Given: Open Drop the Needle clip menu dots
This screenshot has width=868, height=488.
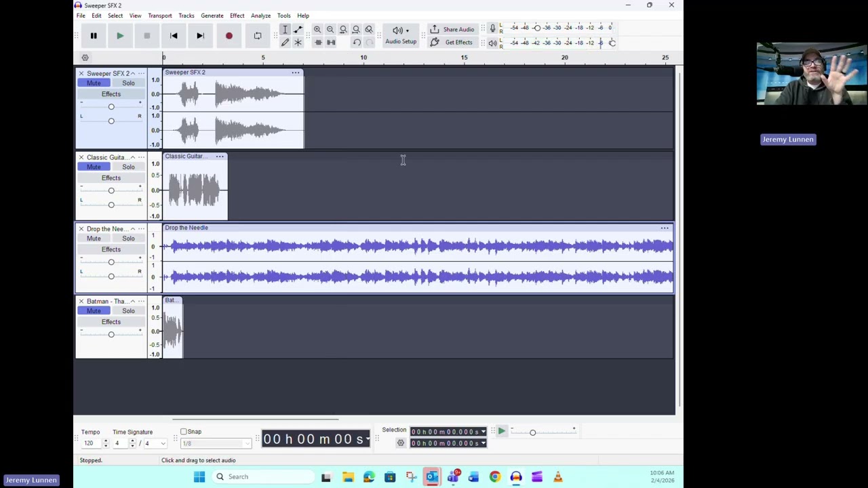Looking at the screenshot, I should (x=665, y=228).
